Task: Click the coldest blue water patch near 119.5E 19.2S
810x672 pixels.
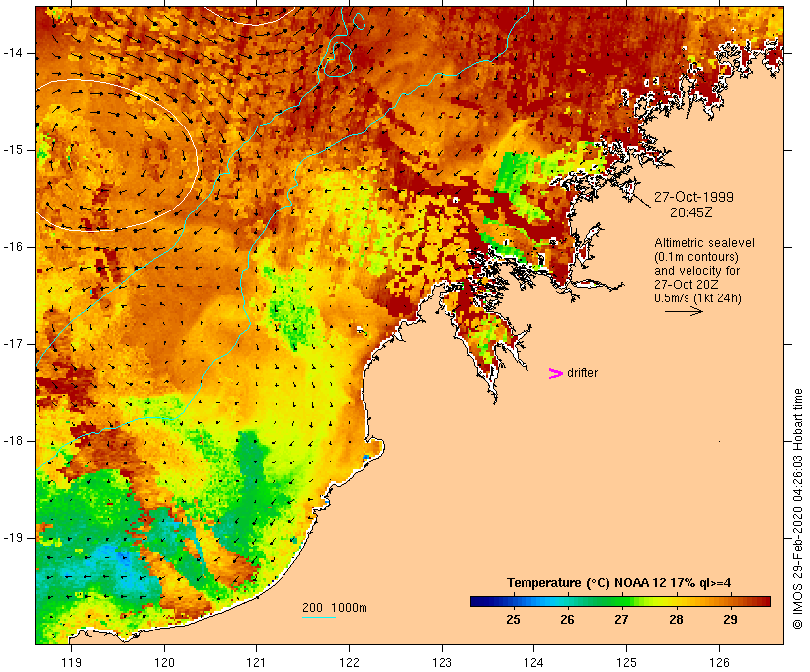Action: [x=122, y=557]
